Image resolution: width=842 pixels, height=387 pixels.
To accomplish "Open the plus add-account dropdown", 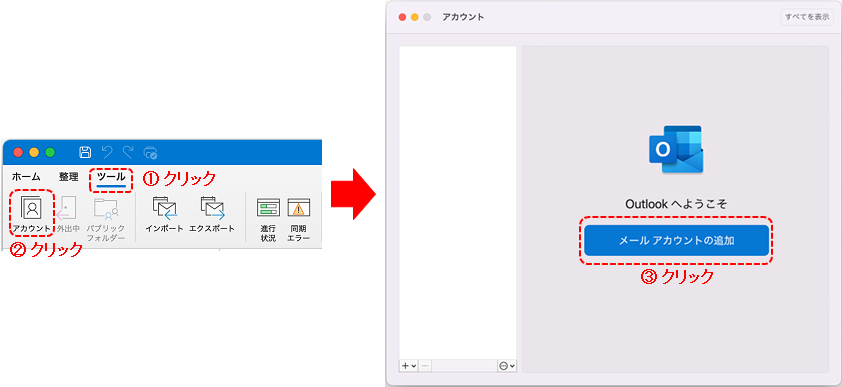I will (x=409, y=366).
